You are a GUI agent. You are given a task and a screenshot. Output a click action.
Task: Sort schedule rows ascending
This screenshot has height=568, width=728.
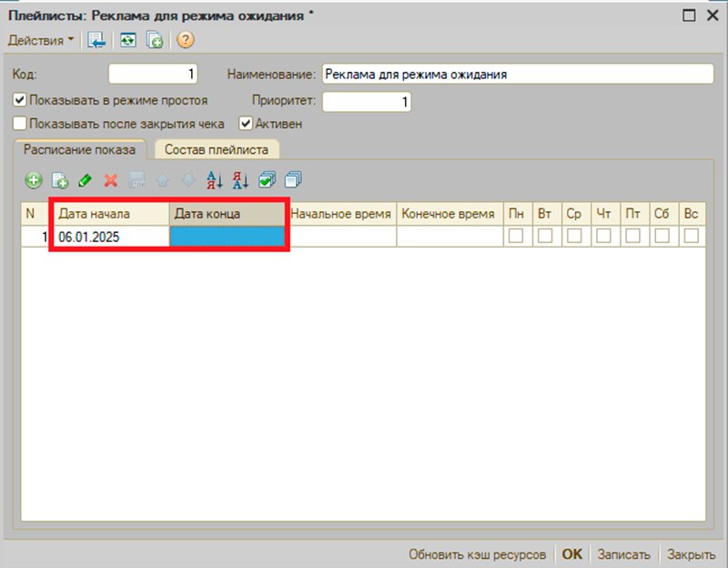tap(215, 180)
